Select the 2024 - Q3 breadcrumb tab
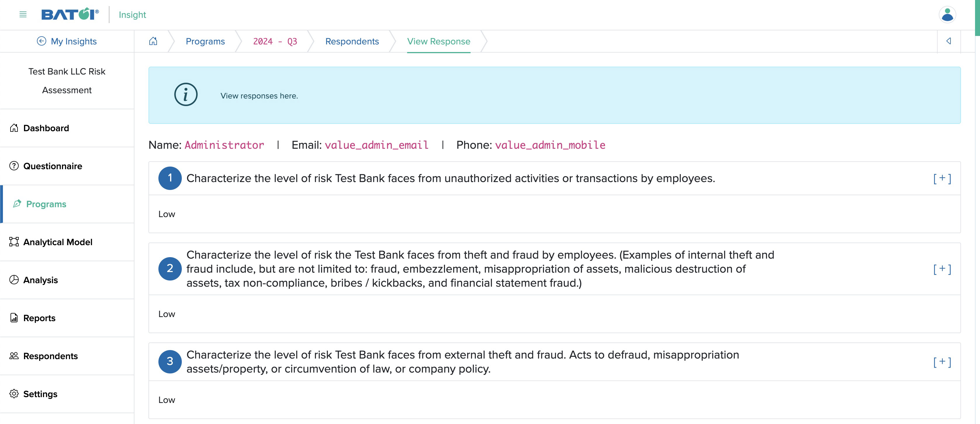This screenshot has height=424, width=980. 275,41
